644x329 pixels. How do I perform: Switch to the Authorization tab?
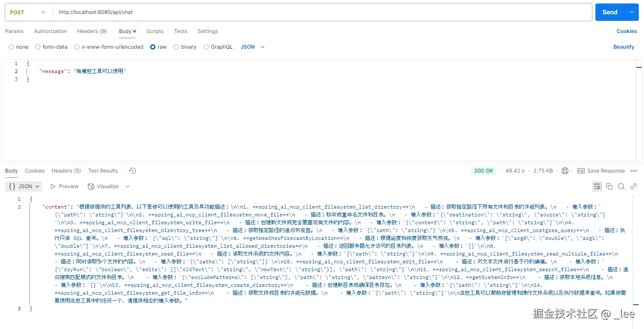[50, 31]
